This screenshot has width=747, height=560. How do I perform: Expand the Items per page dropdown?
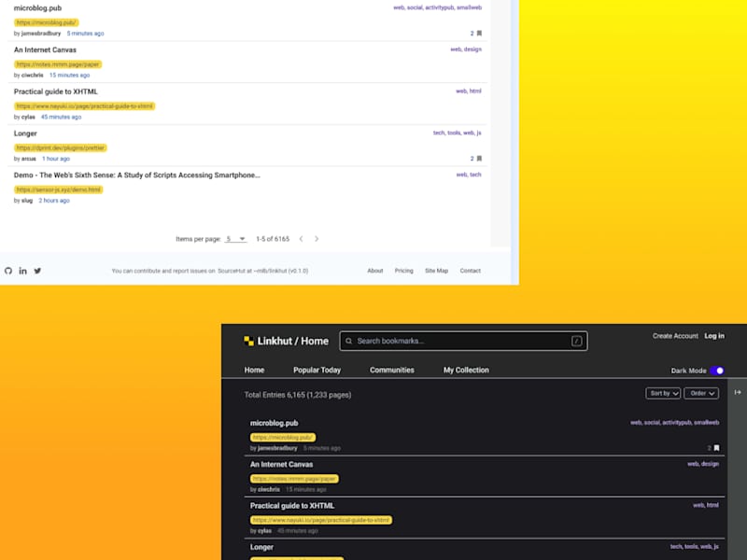pyautogui.click(x=236, y=239)
